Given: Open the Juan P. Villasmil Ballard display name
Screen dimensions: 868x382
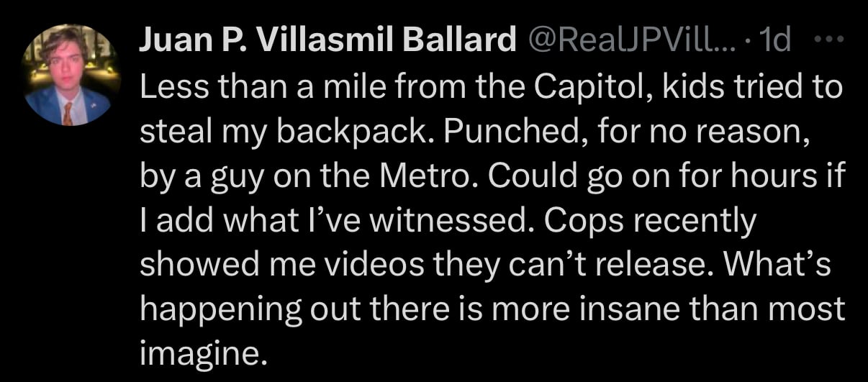Looking at the screenshot, I should coord(324,42).
